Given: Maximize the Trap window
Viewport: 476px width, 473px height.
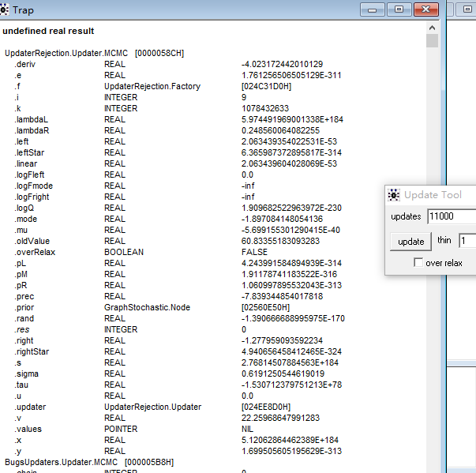Looking at the screenshot, I should pyautogui.click(x=398, y=9).
